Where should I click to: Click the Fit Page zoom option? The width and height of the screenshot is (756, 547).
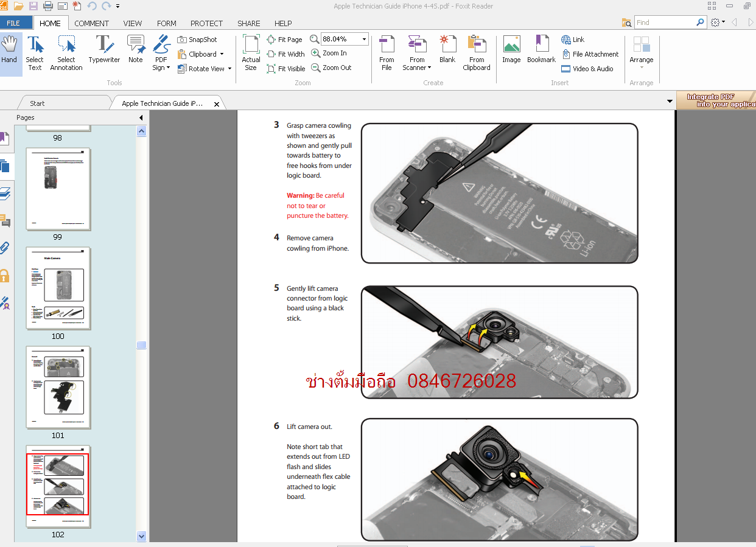coord(284,40)
